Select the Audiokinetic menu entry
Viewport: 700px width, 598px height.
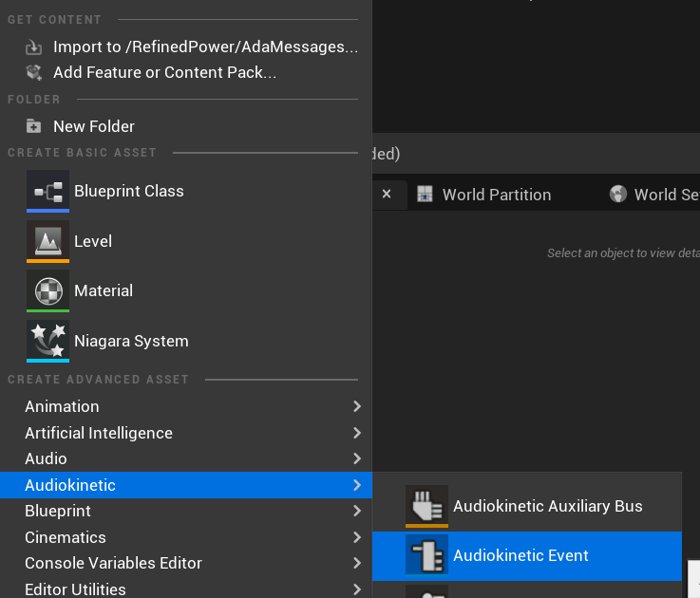(x=186, y=485)
